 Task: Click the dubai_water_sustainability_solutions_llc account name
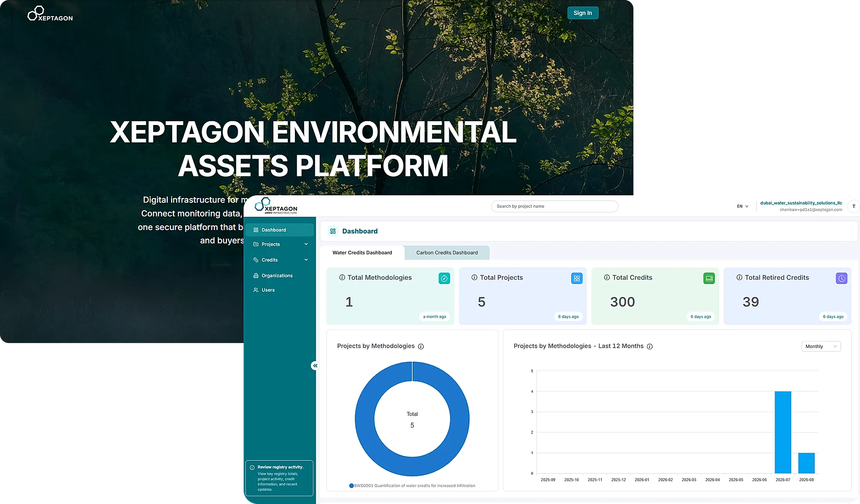tap(801, 203)
